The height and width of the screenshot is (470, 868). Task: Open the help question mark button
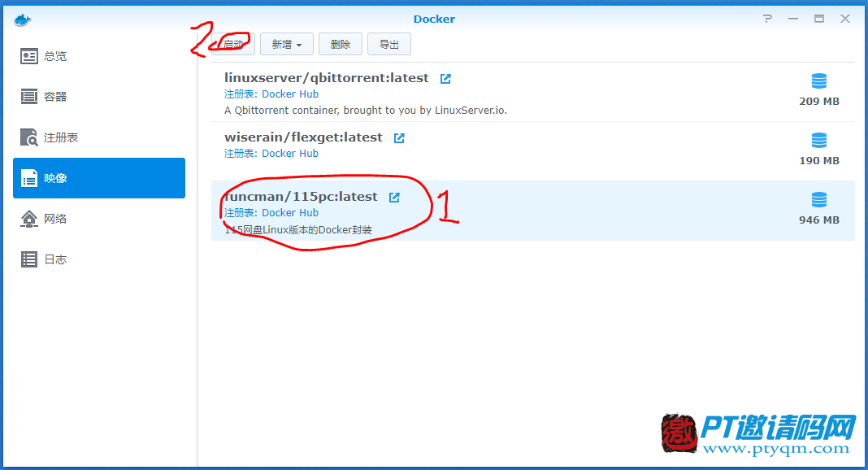pos(767,19)
